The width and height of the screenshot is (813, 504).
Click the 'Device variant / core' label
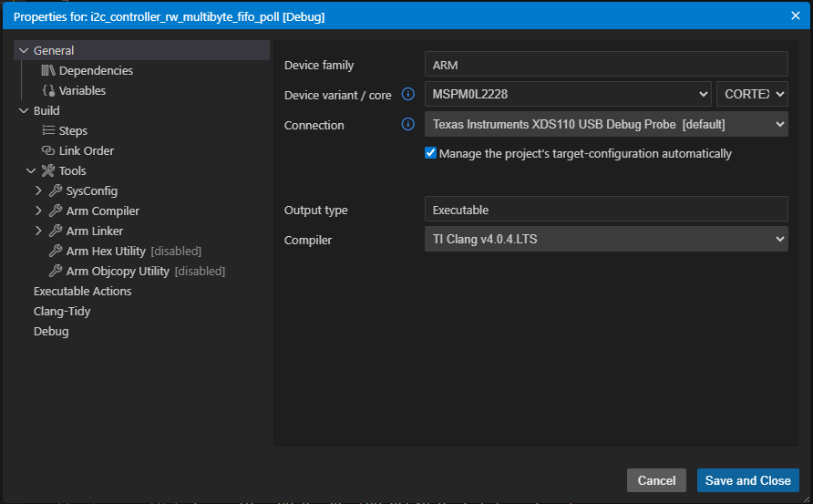(337, 95)
